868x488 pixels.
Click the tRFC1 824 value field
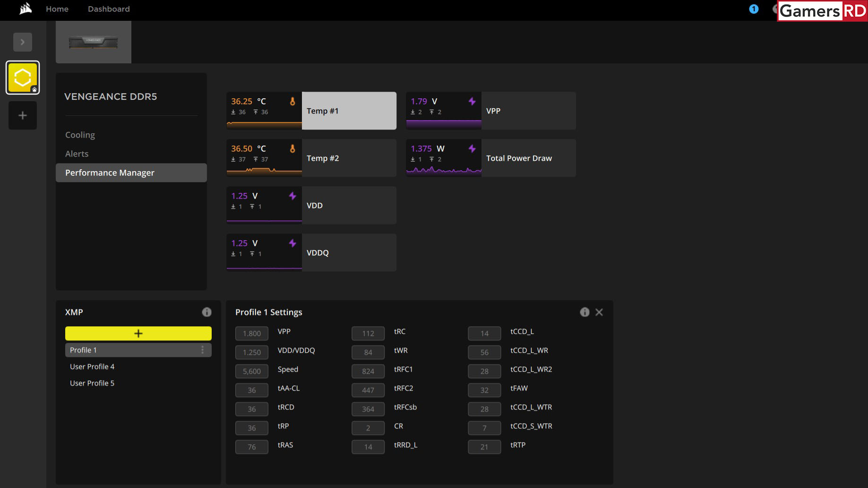(368, 371)
